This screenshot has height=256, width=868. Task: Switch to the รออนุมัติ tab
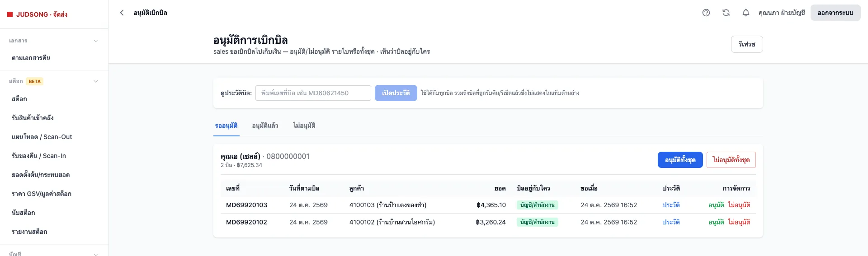click(x=226, y=126)
